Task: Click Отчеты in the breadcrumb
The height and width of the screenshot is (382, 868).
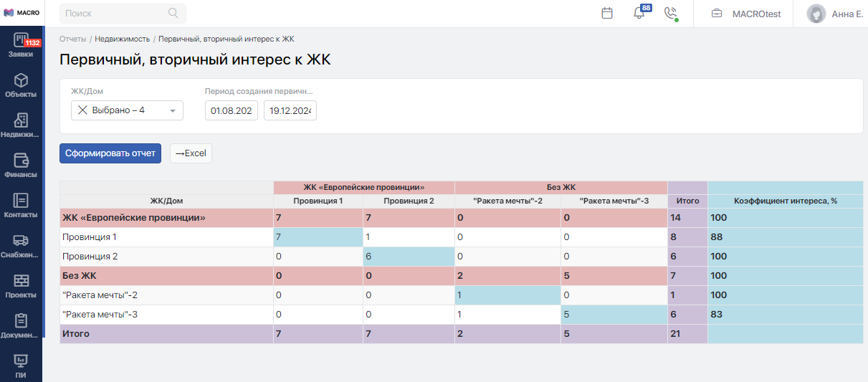Action: point(72,39)
